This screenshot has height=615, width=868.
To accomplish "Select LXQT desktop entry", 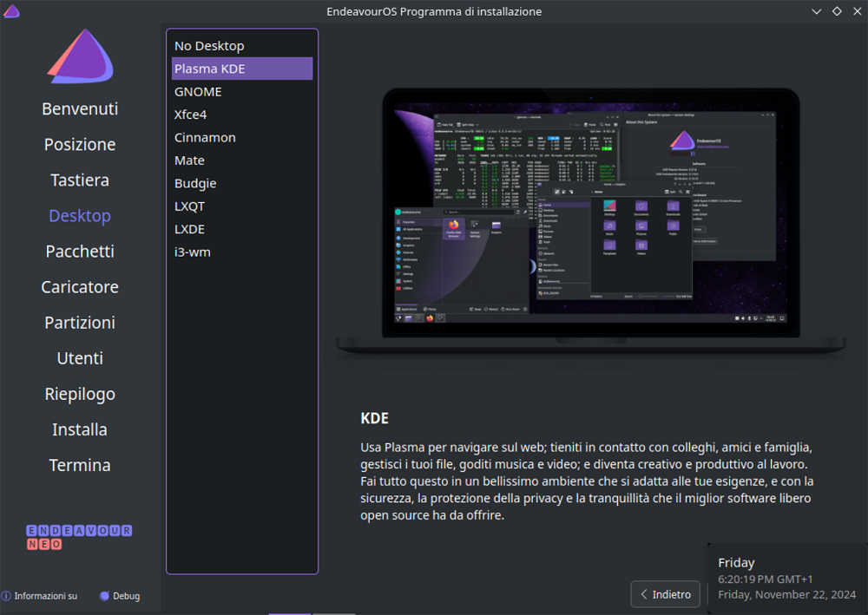I will coord(242,206).
